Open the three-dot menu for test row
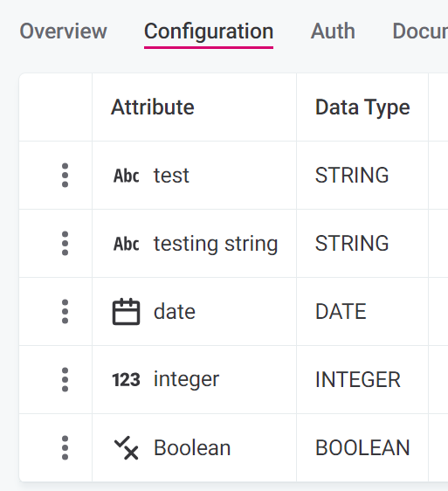This screenshot has height=491, width=448. pos(65,175)
